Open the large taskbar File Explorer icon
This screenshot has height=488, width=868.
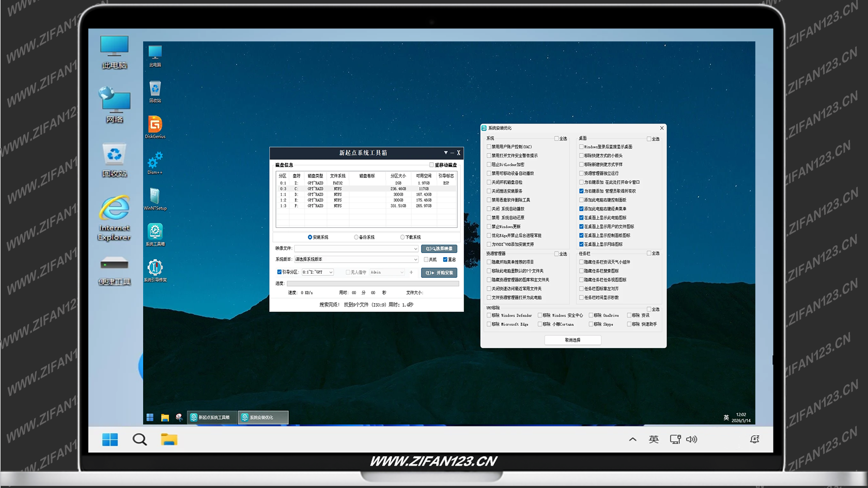point(169,439)
